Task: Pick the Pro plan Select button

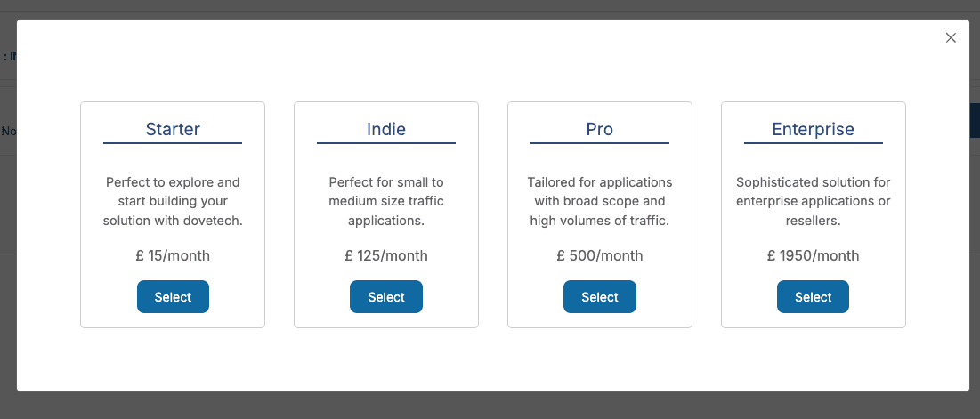Action: [600, 297]
